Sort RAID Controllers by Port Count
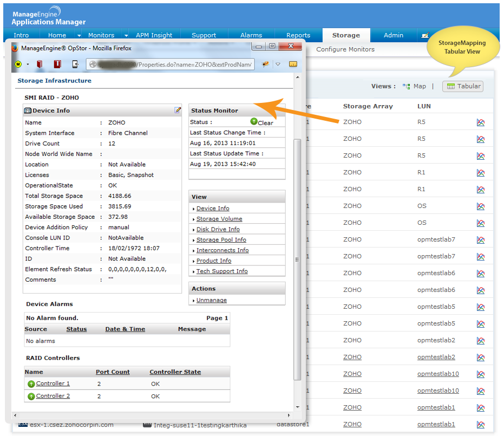The width and height of the screenshot is (504, 442). click(113, 372)
